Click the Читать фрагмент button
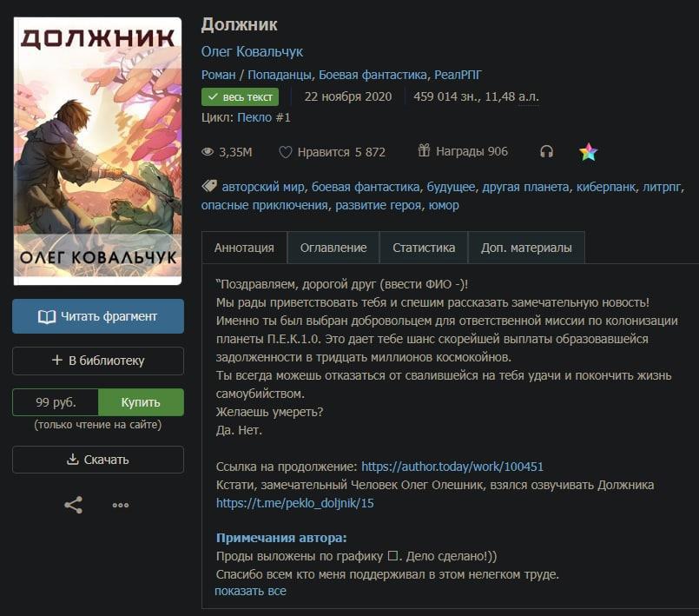This screenshot has width=699, height=616. tap(98, 316)
